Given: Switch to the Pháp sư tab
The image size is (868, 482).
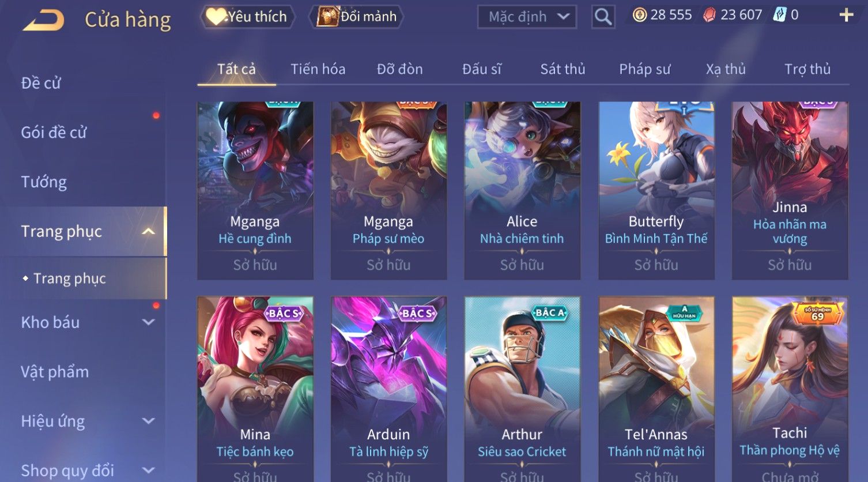Looking at the screenshot, I should click(644, 69).
